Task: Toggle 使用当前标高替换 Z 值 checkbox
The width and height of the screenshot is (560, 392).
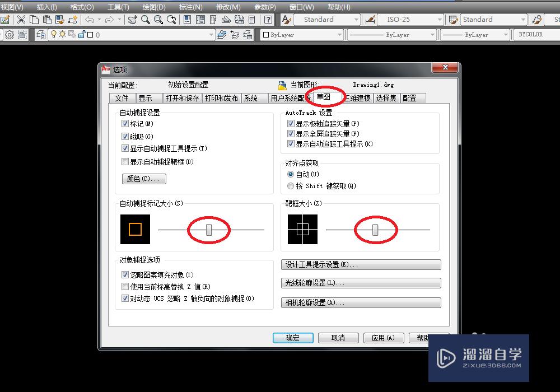Action: click(x=125, y=287)
